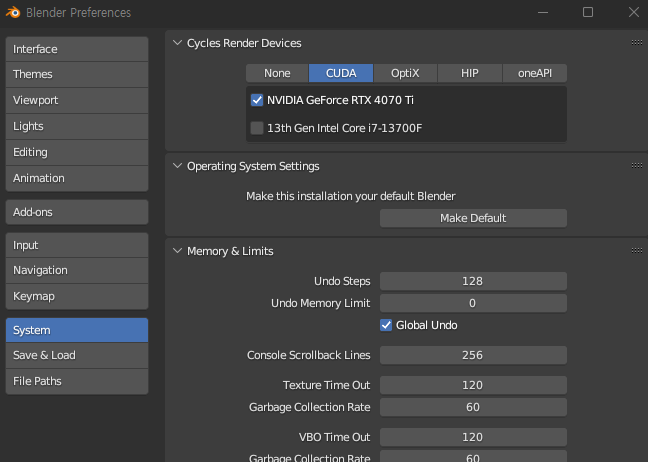Toggle the Global Undo checkbox
Screen dimensions: 648x462
click(386, 325)
